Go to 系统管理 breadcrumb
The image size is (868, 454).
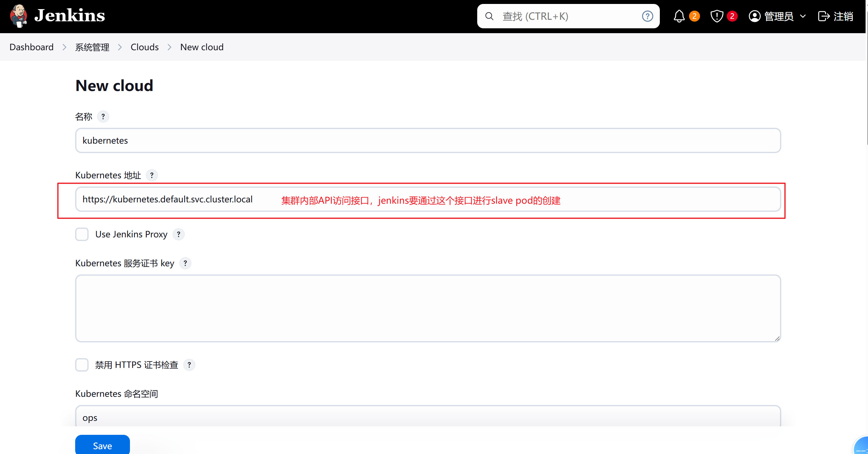click(x=92, y=47)
